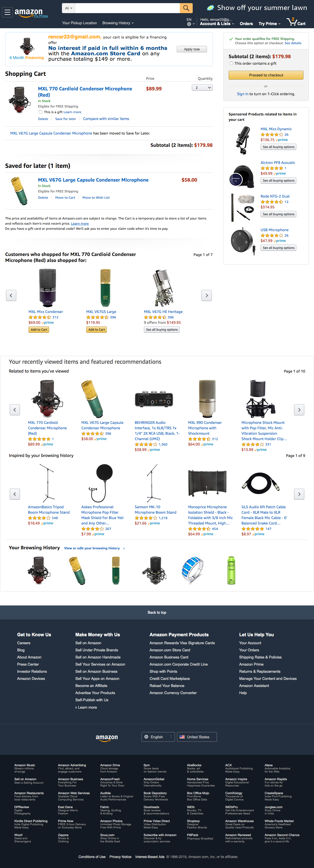Click the Apply now financing button
Screen dimensions: 314x868
pyautogui.click(x=192, y=49)
